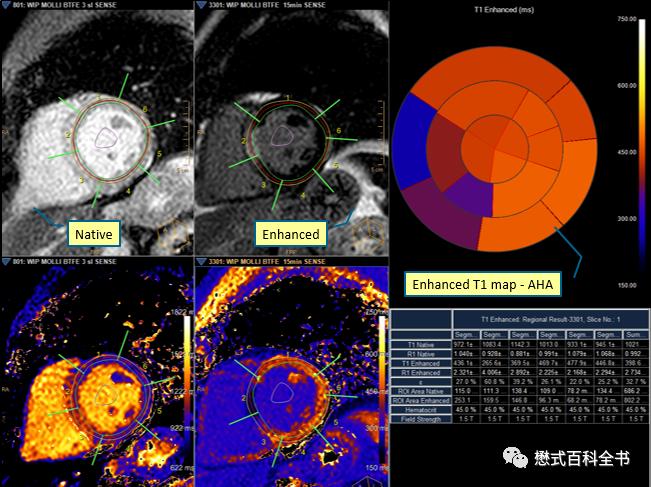Click the 'T1 Enhanced (ms)' bullseye title
The image size is (651, 487).
(x=504, y=10)
